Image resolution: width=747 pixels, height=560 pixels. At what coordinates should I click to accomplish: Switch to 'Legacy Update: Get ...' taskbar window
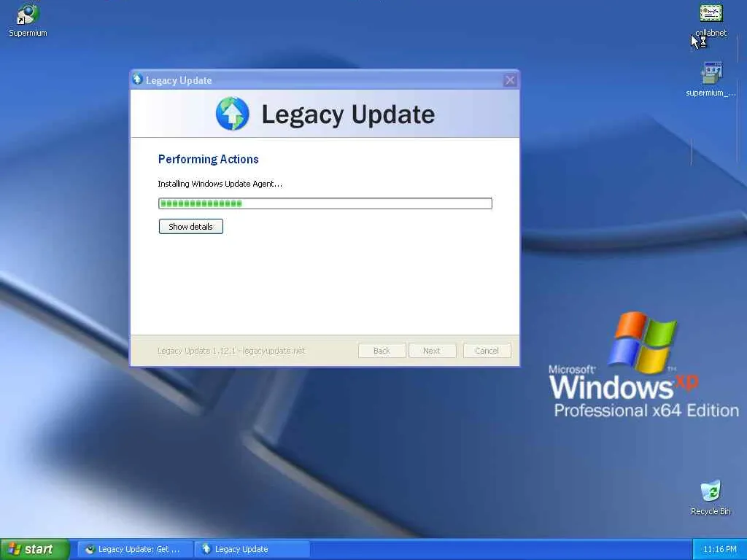(135, 549)
